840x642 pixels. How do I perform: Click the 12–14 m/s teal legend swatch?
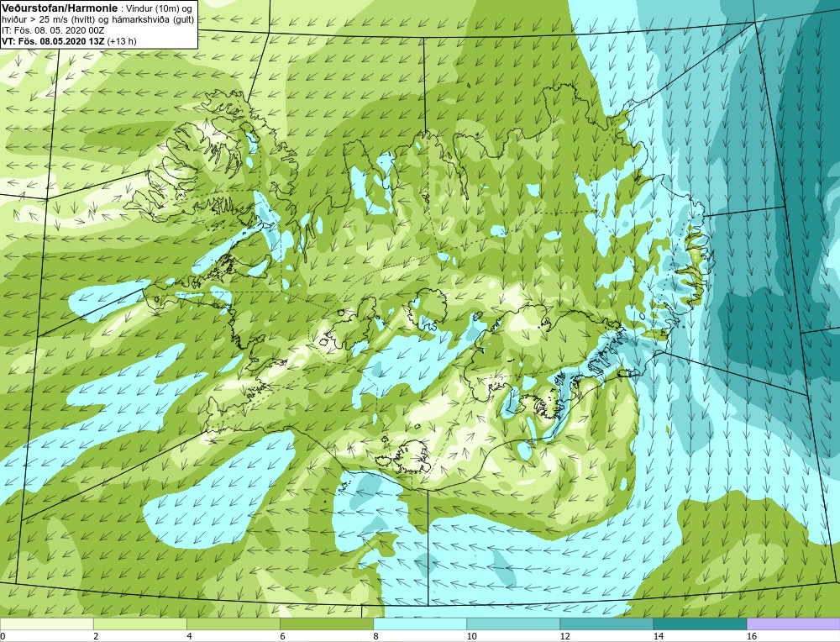coord(606,624)
